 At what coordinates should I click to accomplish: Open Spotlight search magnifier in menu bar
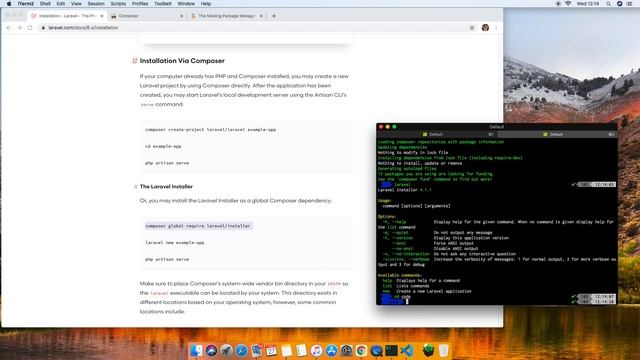tap(608, 4)
